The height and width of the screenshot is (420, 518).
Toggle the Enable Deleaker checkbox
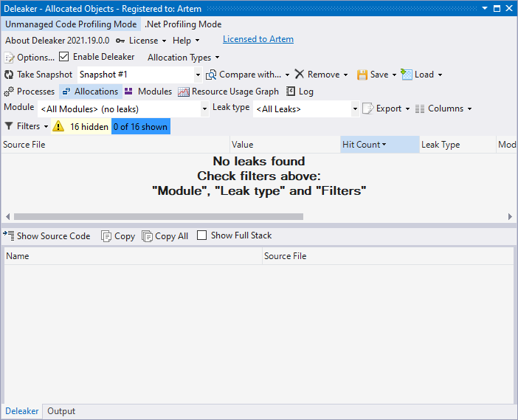(64, 57)
